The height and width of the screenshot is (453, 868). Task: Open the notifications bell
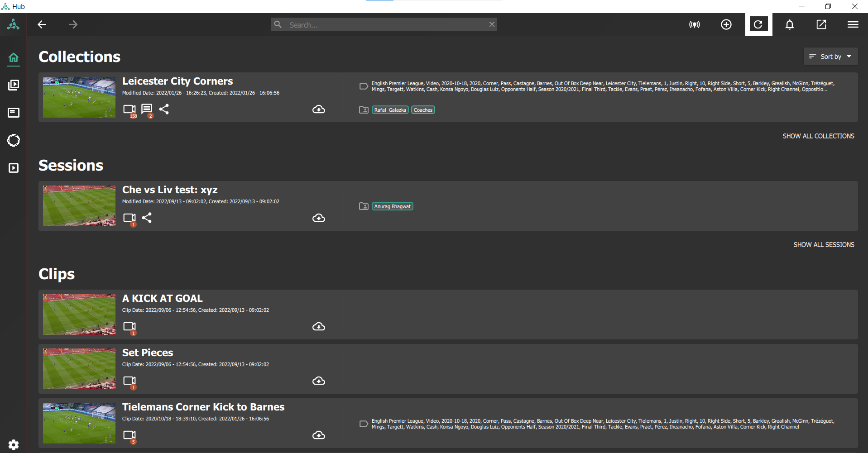[790, 24]
